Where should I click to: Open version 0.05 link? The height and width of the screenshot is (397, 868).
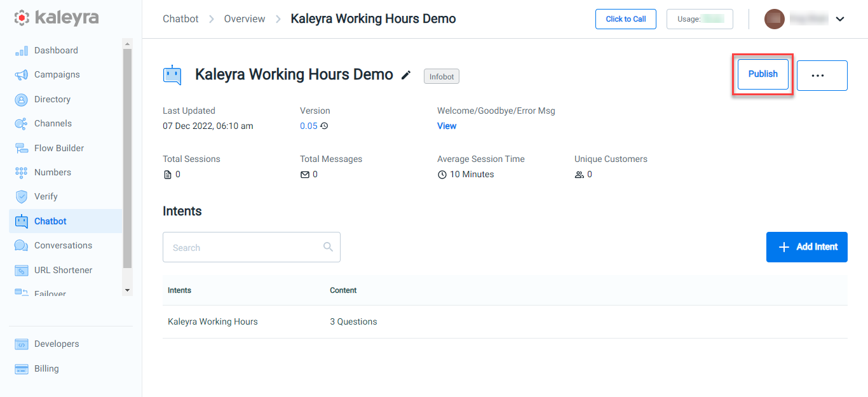coord(308,126)
